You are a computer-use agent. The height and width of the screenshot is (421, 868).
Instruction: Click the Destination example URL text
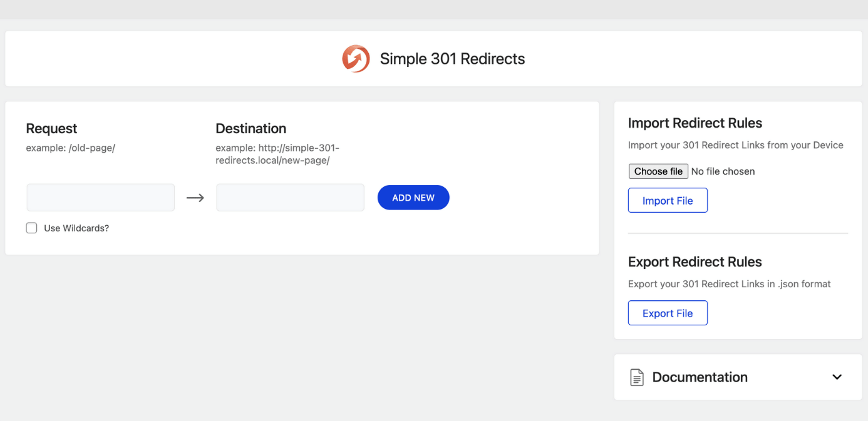(x=277, y=155)
